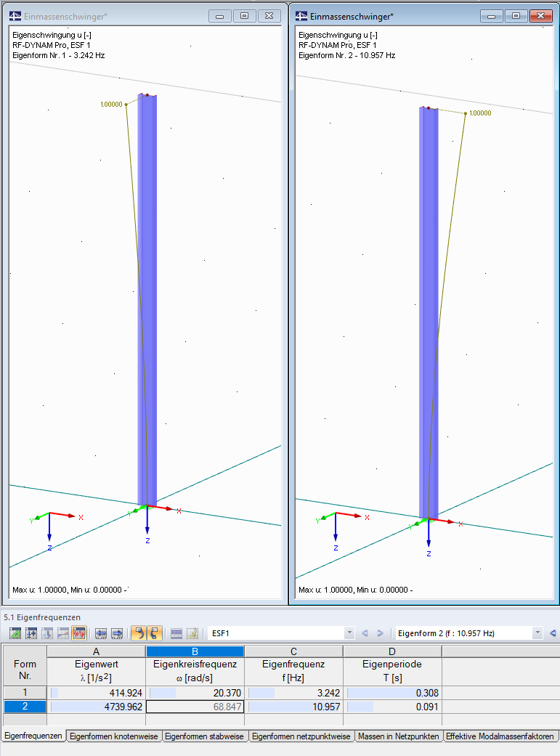
Task: Minimize the right Einmassenschwinger window
Action: pyautogui.click(x=492, y=16)
